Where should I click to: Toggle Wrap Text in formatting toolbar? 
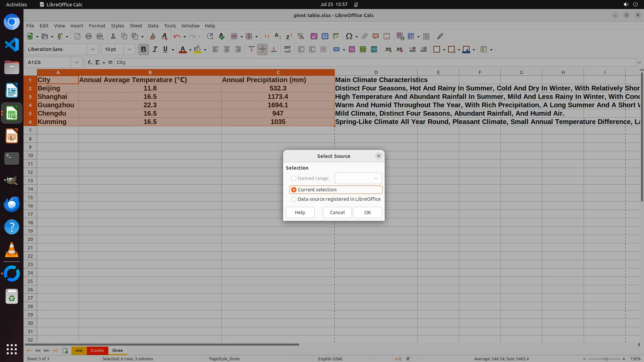(287, 49)
